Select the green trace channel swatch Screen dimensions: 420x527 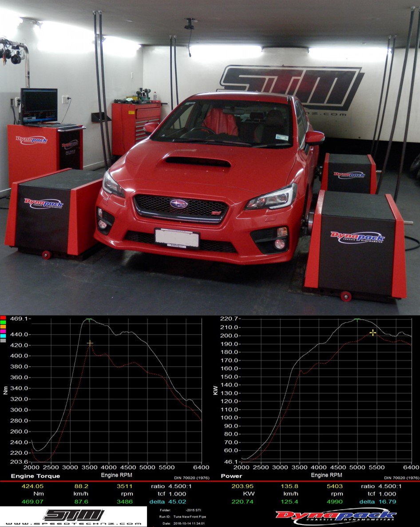(x=3, y=322)
